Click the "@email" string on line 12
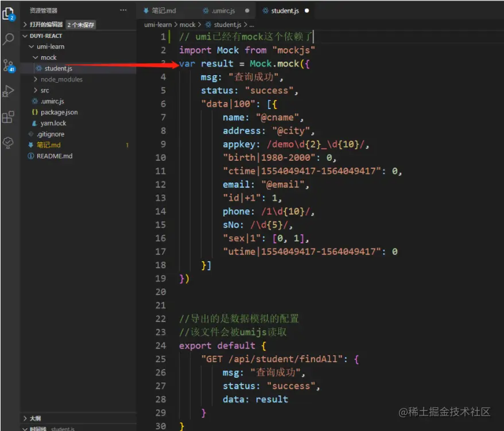 (282, 184)
